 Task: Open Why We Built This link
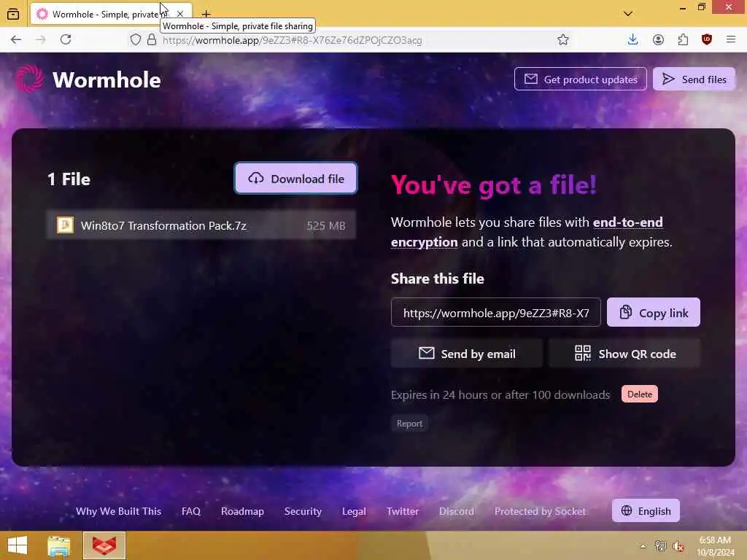coord(119,511)
